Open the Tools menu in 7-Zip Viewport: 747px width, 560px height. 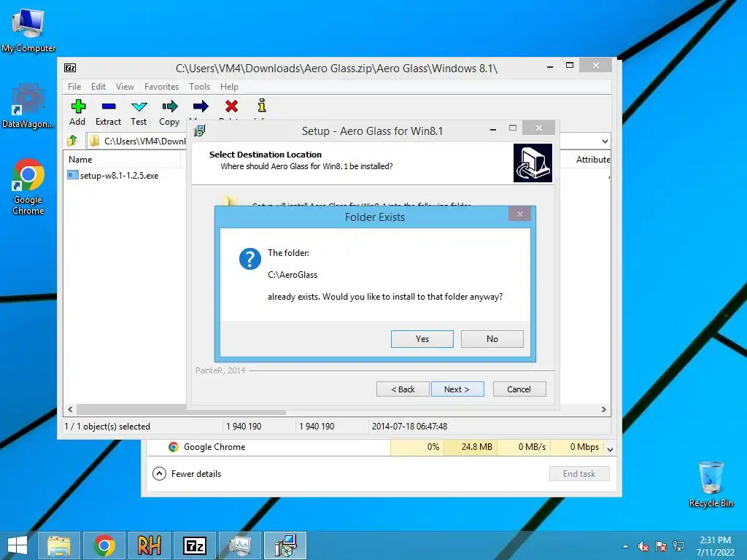click(199, 87)
